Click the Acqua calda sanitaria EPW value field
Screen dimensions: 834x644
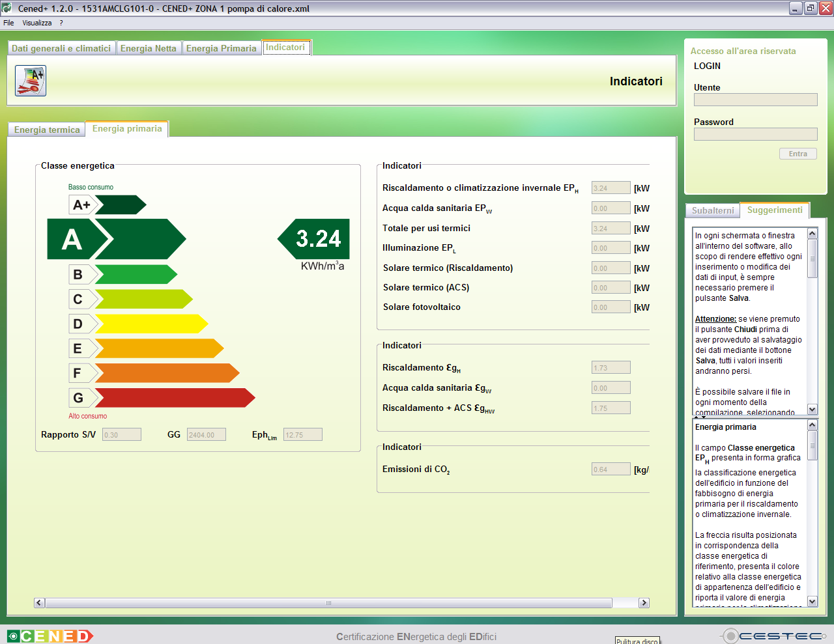611,208
